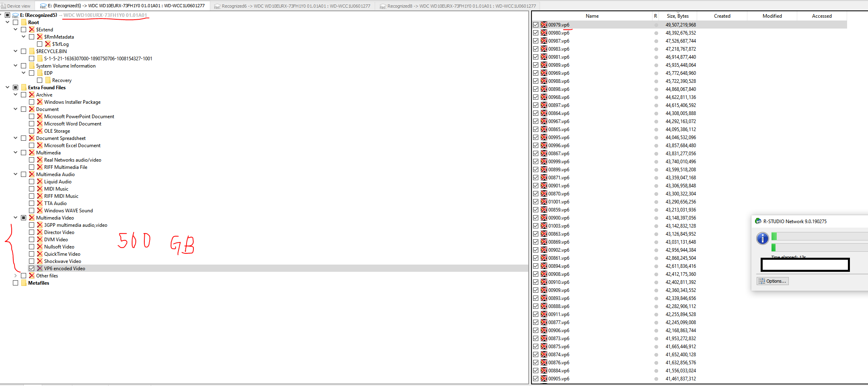Screen dimensions: 868x386
Task: Click the $Extend deleted folder icon
Action: (x=32, y=30)
